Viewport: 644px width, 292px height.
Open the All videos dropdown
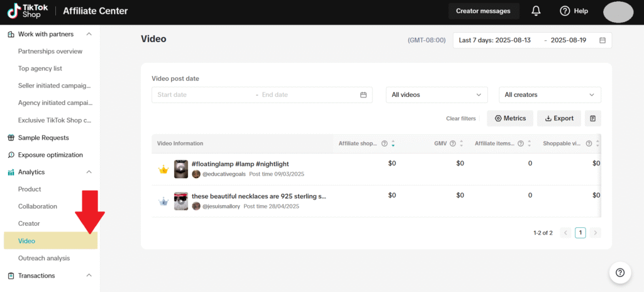coord(436,95)
